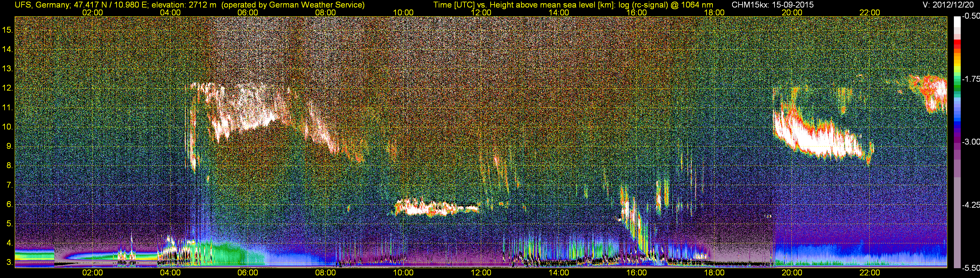Click the '4.' km height axis label

tap(9, 243)
